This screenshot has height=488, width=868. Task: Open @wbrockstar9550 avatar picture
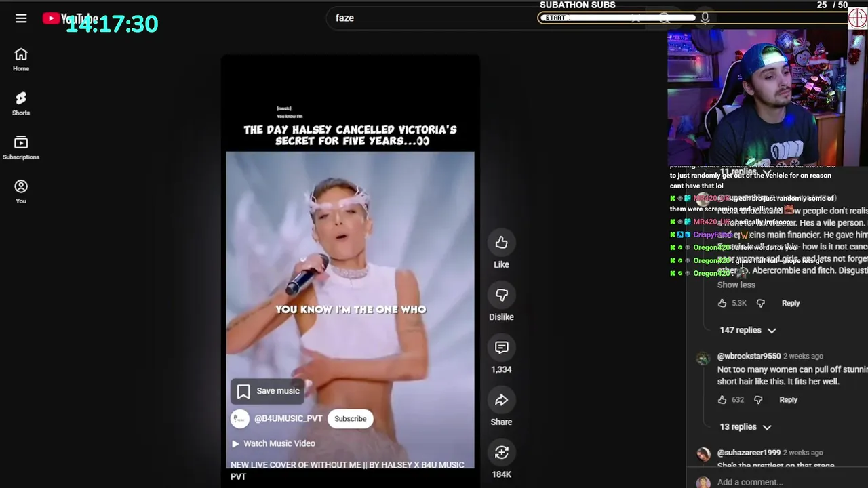coord(703,359)
